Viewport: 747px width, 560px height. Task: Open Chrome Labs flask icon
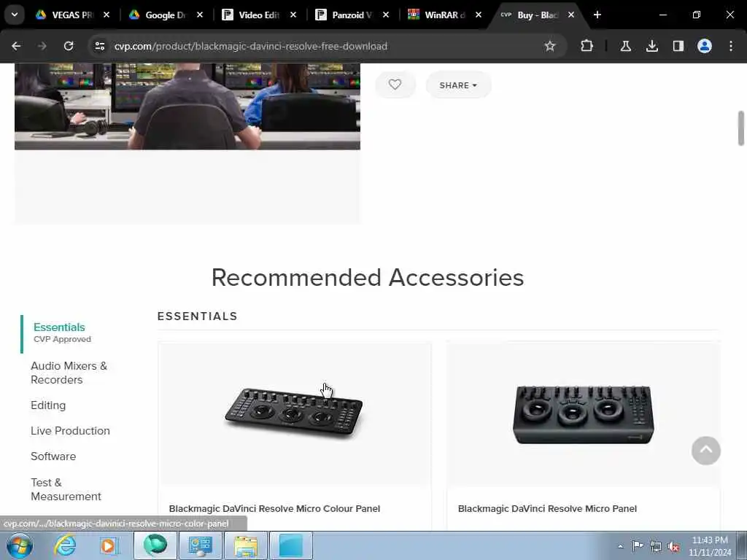coord(625,46)
